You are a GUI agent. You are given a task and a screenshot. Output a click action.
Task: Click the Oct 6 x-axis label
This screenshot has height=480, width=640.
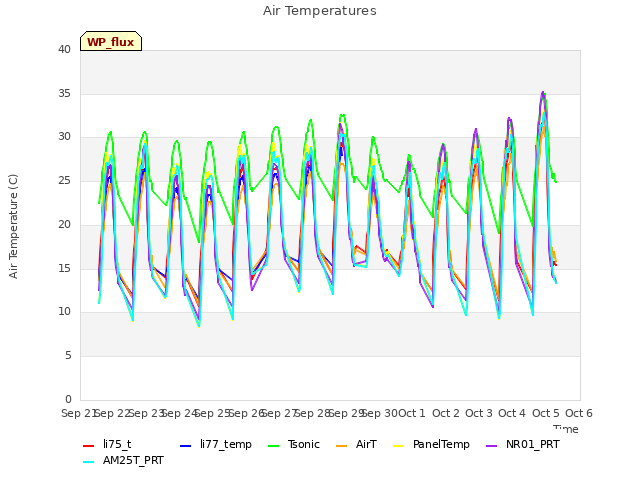[579, 413]
